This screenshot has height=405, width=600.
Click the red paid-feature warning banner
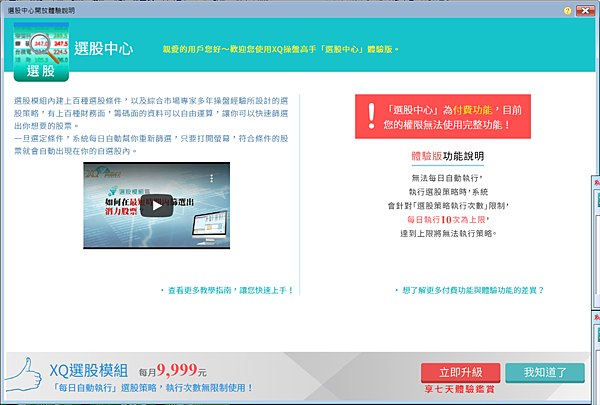443,116
